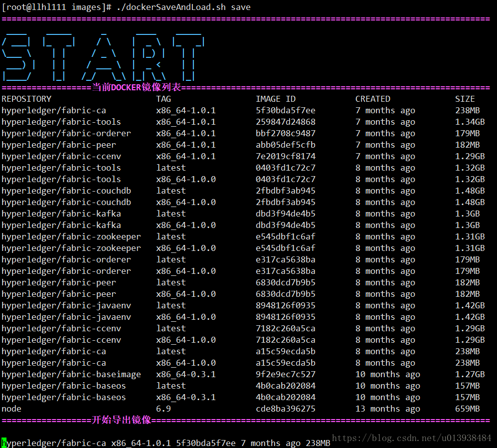497x448 pixels.
Task: Click size 659MB for node image
Action: click(467, 409)
